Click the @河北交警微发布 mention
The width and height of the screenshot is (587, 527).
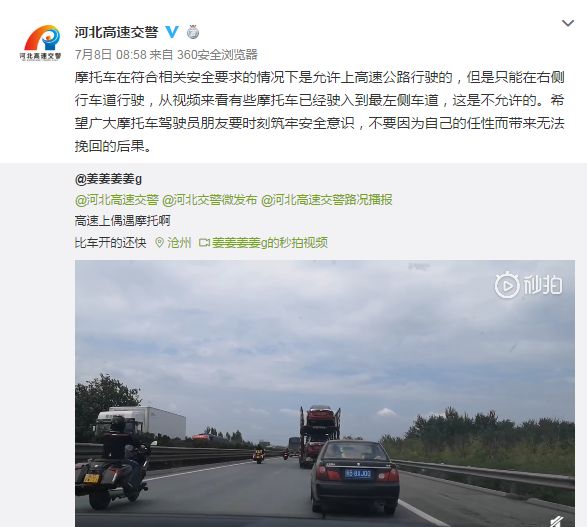210,200
